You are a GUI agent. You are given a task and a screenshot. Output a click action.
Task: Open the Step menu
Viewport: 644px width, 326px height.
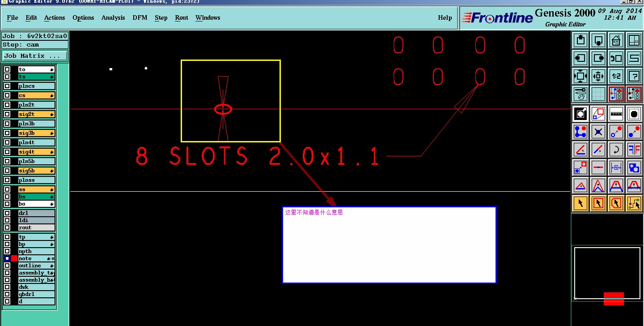[x=161, y=17]
